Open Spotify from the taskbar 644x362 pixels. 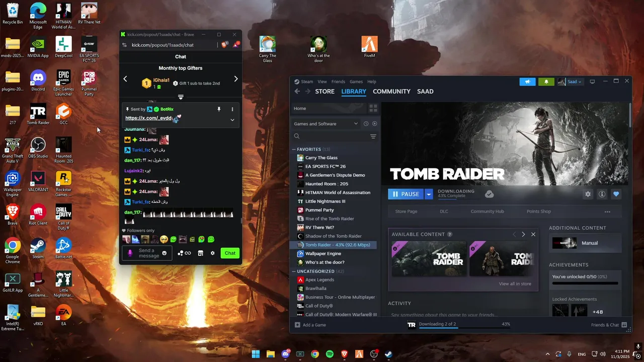[x=330, y=354]
